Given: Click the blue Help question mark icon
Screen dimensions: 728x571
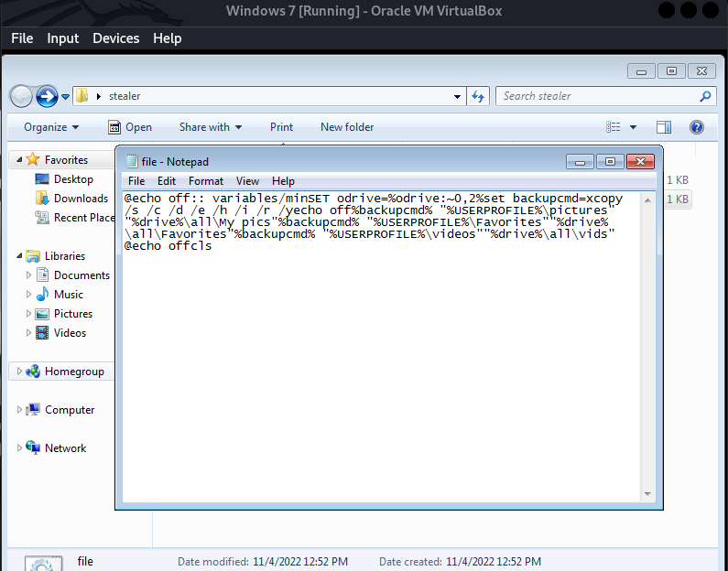Looking at the screenshot, I should 697,127.
